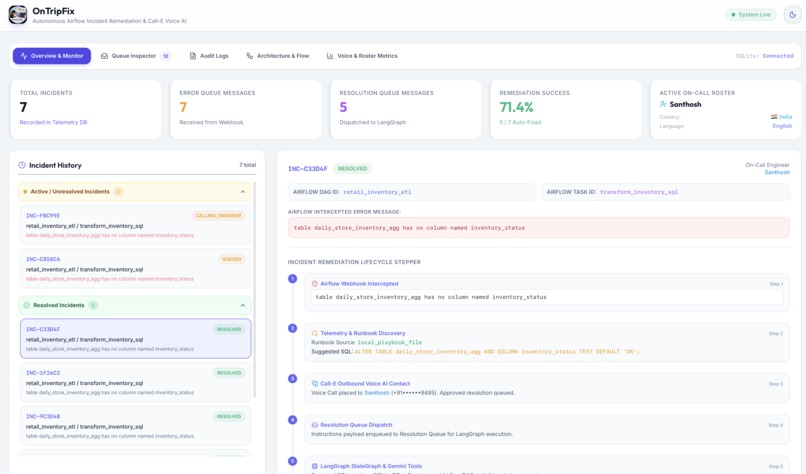
Task: Select resolved incident INC-C33D4F
Action: pos(136,338)
